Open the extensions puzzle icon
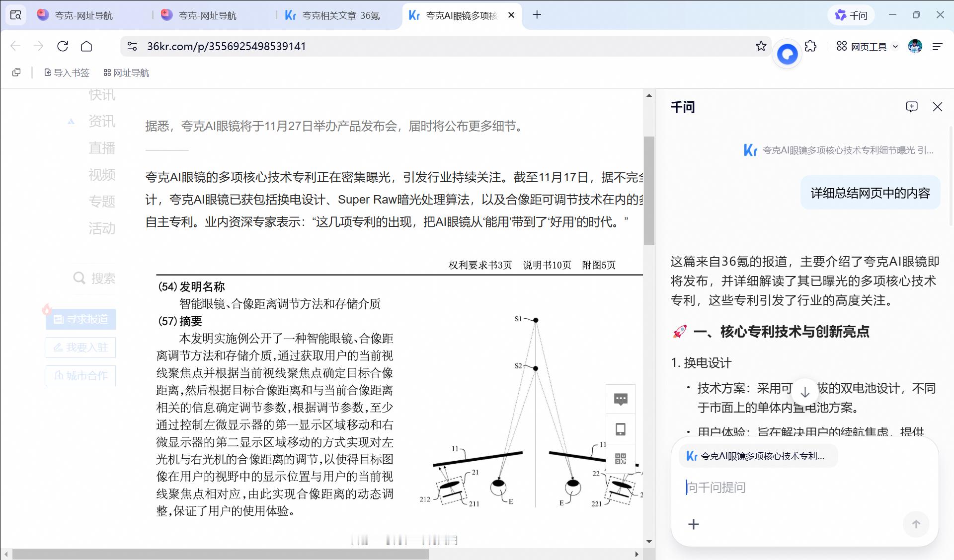This screenshot has width=954, height=560. pos(810,46)
